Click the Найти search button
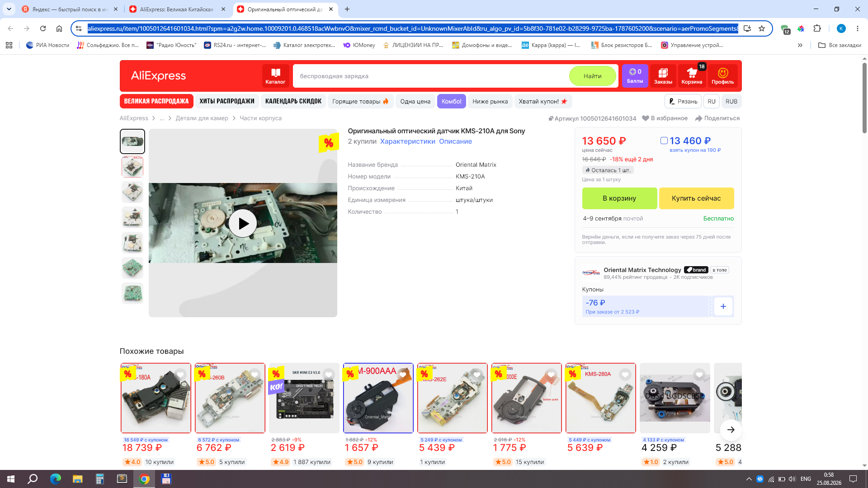This screenshot has height=488, width=868. tap(592, 76)
